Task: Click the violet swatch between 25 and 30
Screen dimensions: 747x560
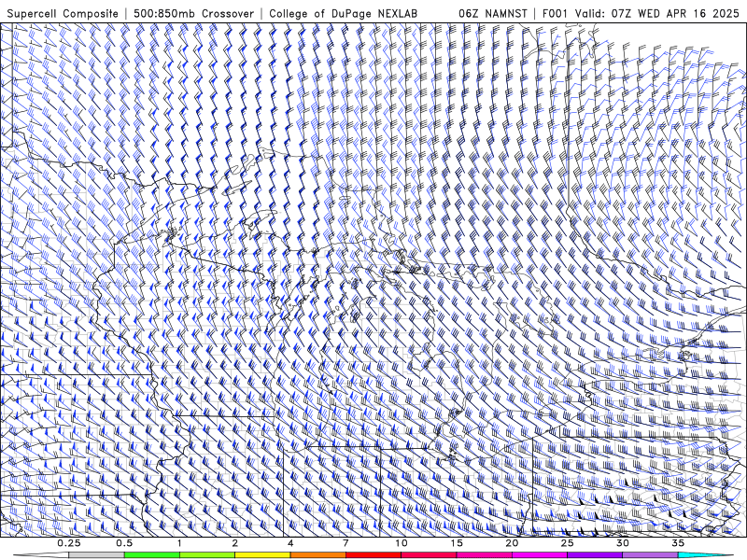Action: (595, 555)
